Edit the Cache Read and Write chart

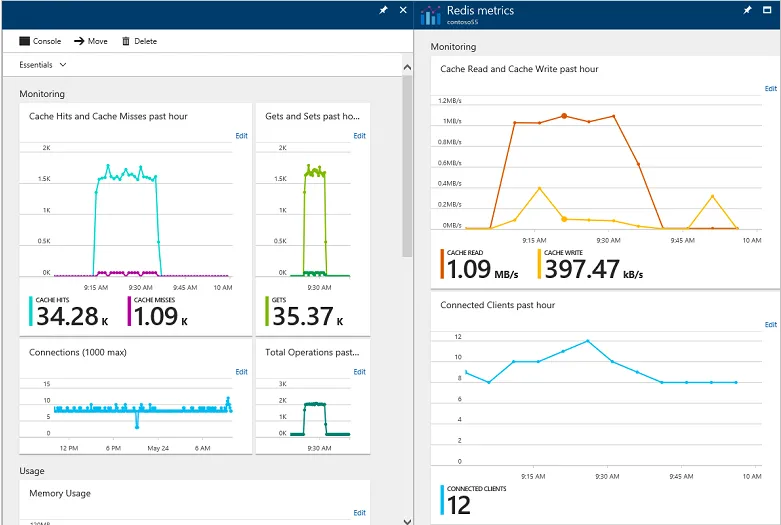click(x=771, y=89)
